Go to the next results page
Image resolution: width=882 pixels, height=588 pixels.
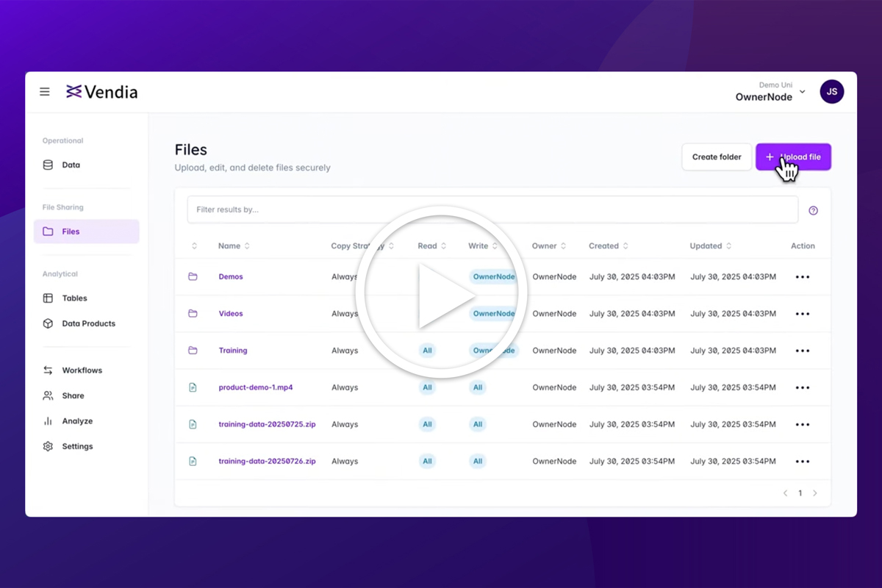[814, 493]
